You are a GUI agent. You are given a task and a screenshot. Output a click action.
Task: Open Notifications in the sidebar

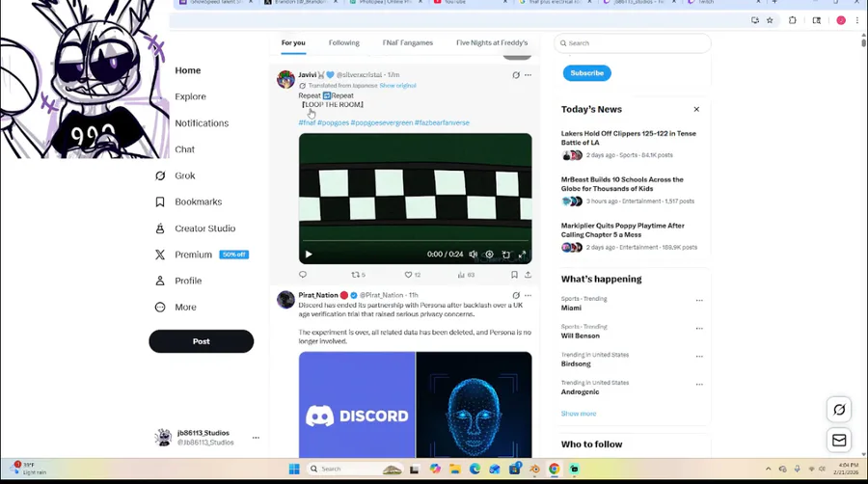202,123
